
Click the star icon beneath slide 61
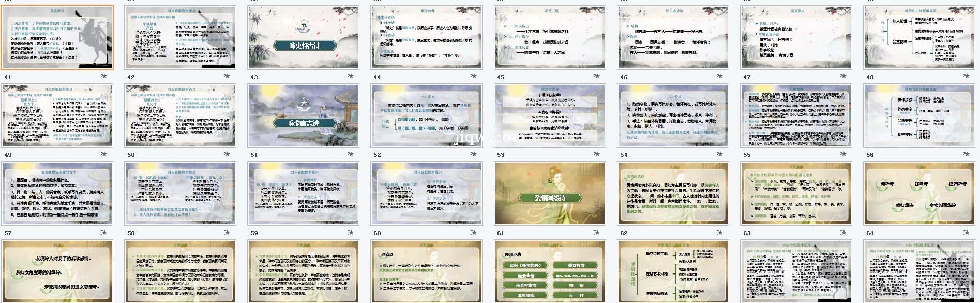click(x=596, y=233)
